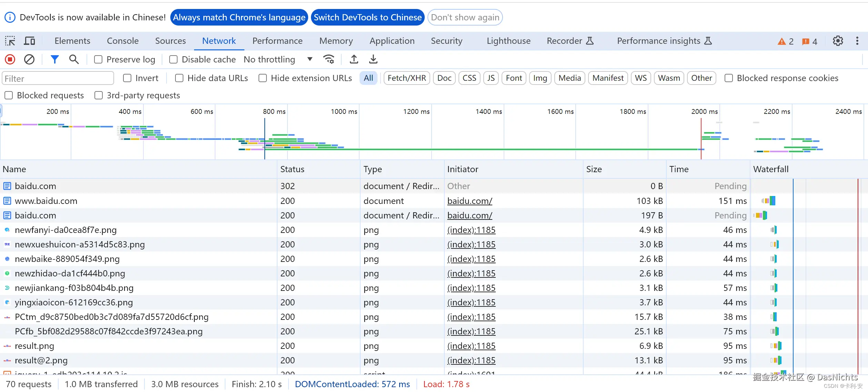Screen dimensions: 868x392
Task: Enable the Preserve log checkbox
Action: pos(98,60)
